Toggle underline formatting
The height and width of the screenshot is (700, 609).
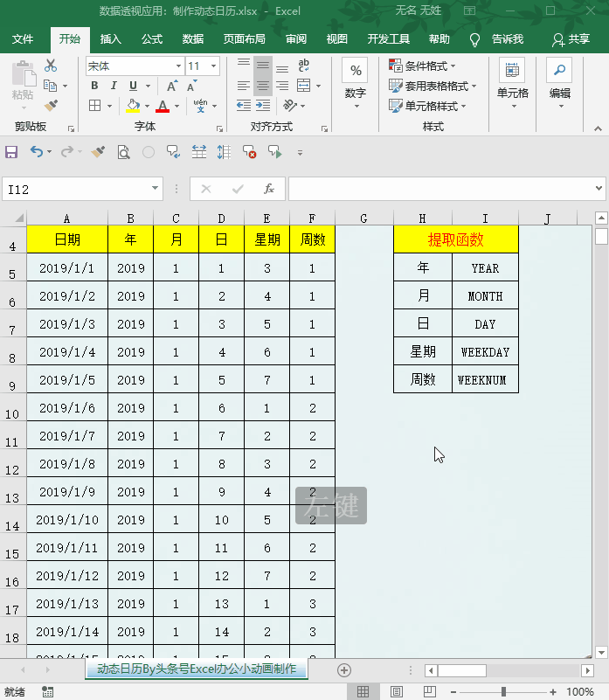pyautogui.click(x=133, y=86)
